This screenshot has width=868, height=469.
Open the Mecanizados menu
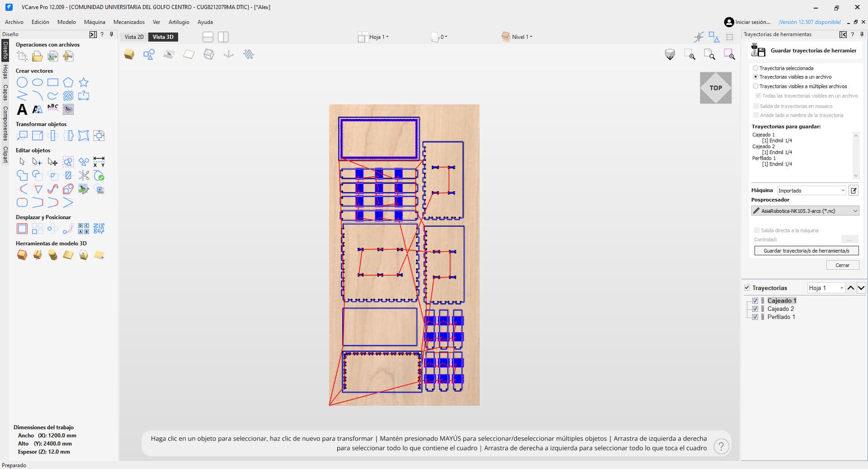click(129, 22)
